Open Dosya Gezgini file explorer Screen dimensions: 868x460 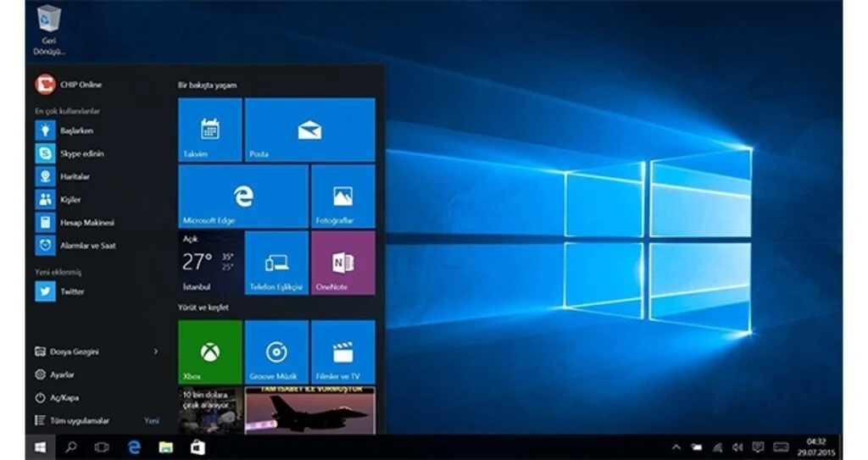click(x=67, y=352)
